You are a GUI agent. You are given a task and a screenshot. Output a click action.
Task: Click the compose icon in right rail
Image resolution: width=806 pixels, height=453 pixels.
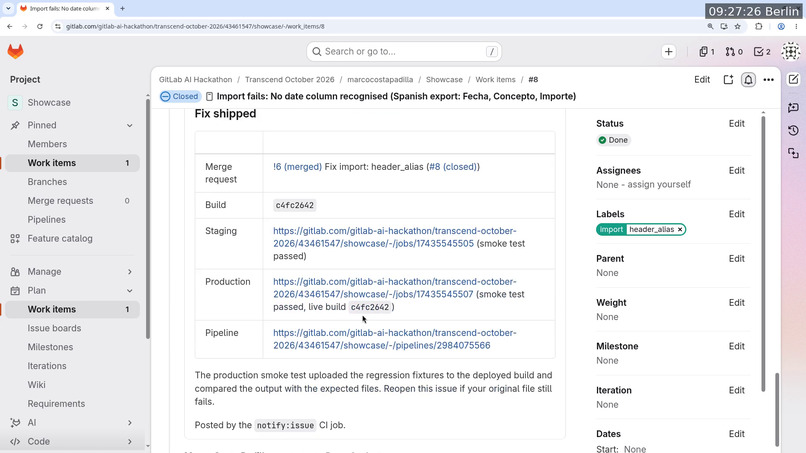coord(794,79)
